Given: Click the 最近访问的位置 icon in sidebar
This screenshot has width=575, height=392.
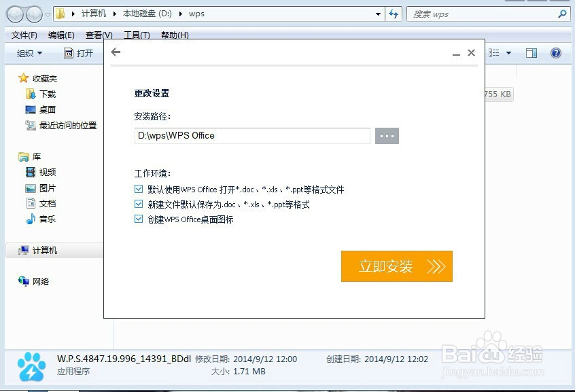Looking at the screenshot, I should [x=31, y=125].
